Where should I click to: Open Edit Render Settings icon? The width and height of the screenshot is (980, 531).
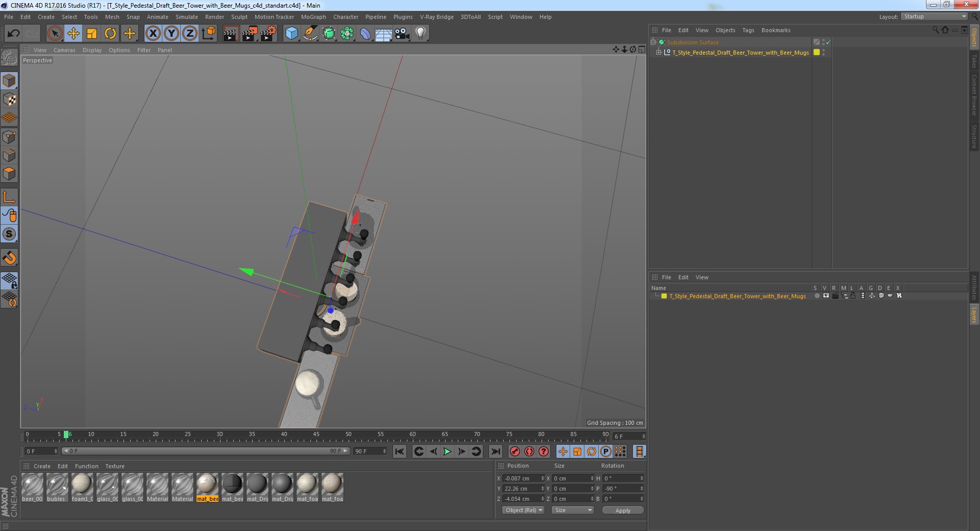[x=268, y=34]
